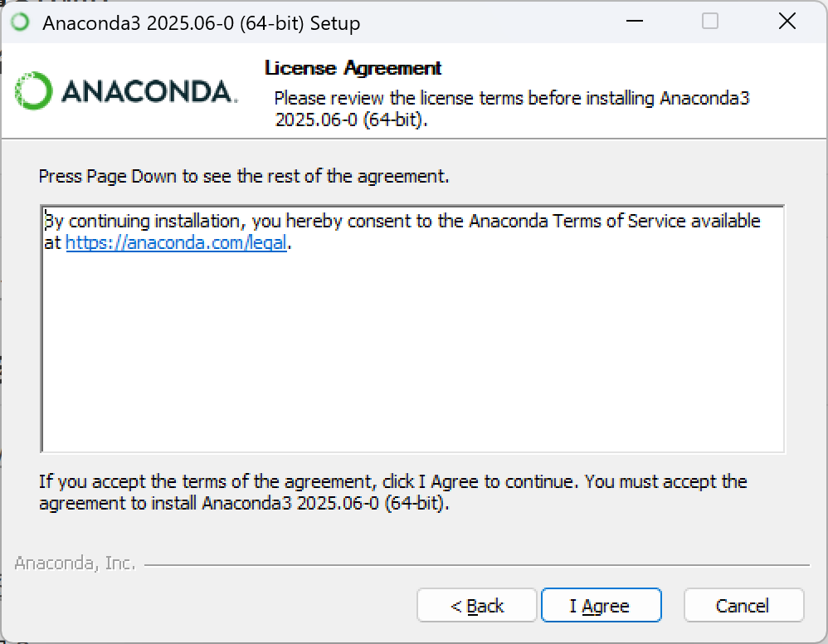
Task: Go back with the Back button
Action: (477, 606)
